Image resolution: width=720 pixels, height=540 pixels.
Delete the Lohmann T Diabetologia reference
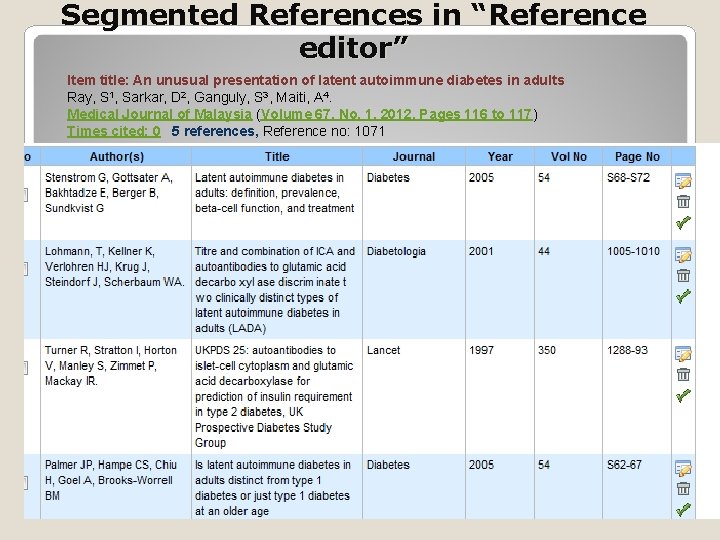(x=683, y=275)
